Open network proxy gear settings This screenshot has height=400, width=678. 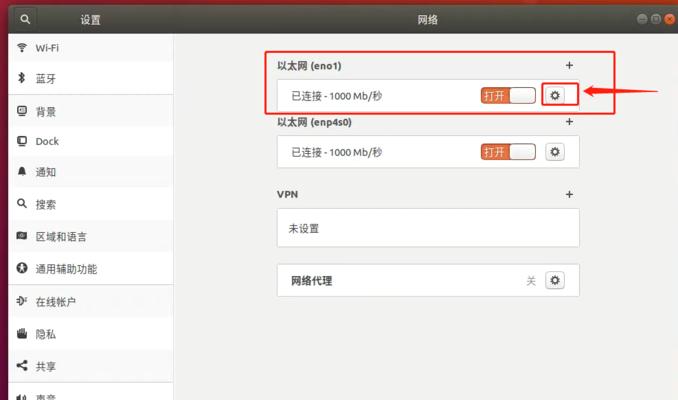click(555, 280)
